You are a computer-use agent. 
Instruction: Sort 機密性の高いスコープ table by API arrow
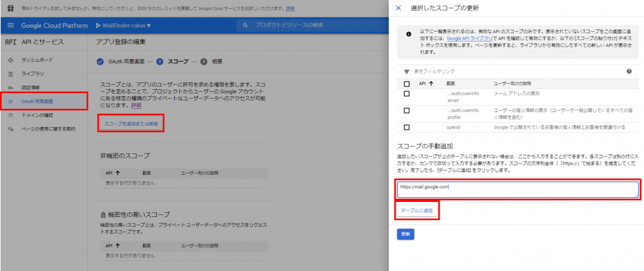coord(118,246)
